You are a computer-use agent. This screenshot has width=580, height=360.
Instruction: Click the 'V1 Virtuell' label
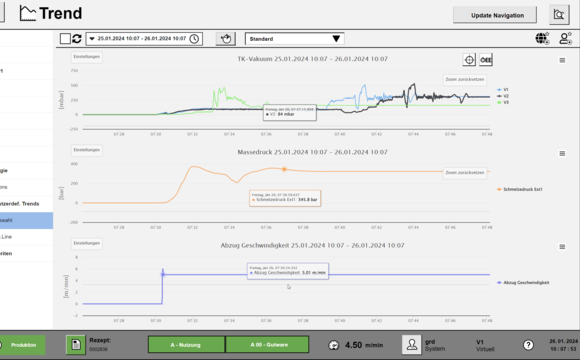coord(485,345)
